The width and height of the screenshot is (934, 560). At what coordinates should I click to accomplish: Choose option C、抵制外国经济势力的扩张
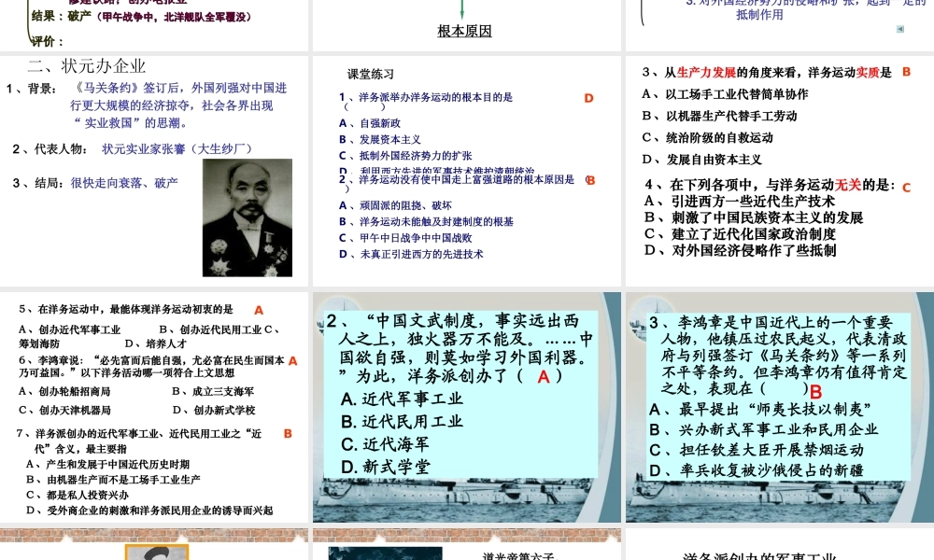coord(405,155)
